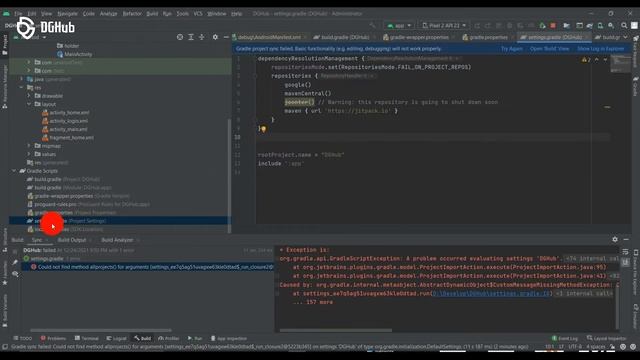Screen dimensions: 640x360
Task: Open the Problems tool window button
Action: 53,338
